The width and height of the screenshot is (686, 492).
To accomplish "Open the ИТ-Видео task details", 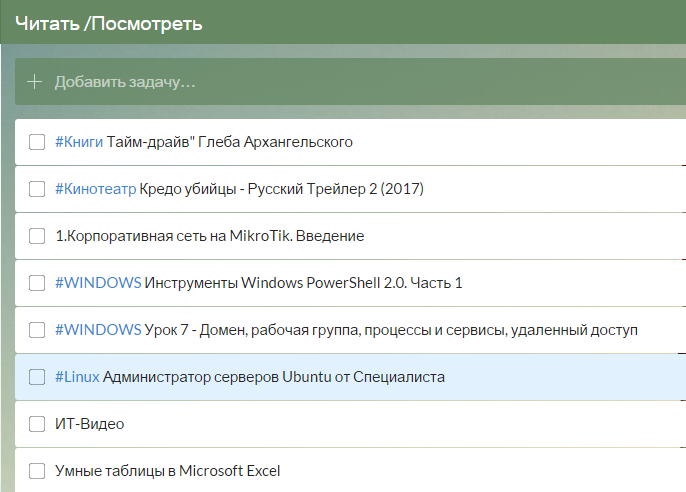I will [90, 424].
